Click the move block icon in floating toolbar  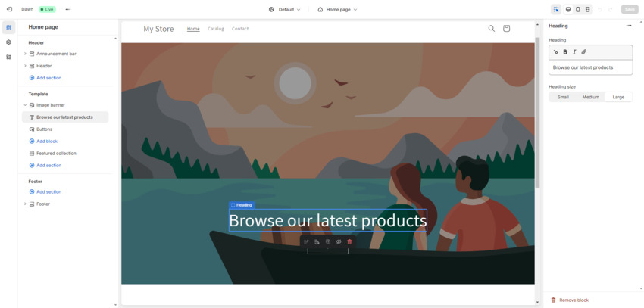click(317, 242)
